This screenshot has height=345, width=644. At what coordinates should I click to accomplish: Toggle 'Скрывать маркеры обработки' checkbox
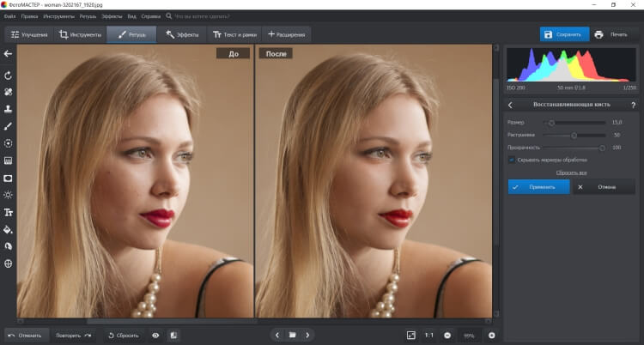512,160
